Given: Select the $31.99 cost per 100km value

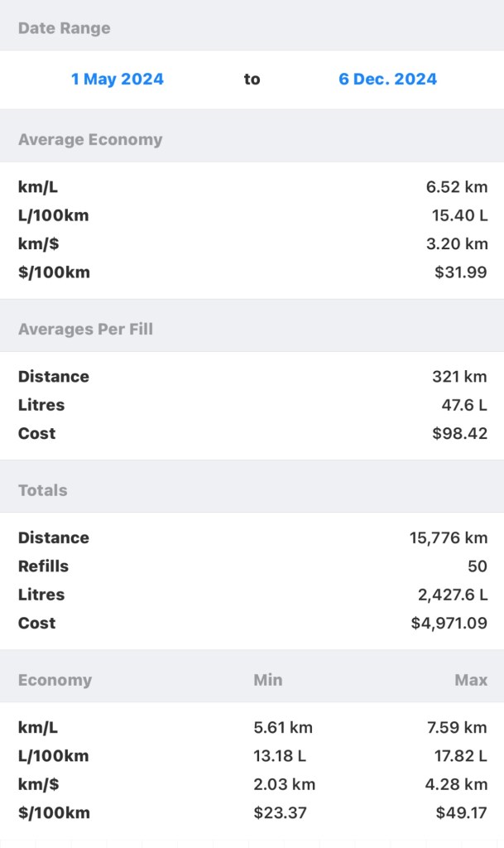Looking at the screenshot, I should click(460, 272).
